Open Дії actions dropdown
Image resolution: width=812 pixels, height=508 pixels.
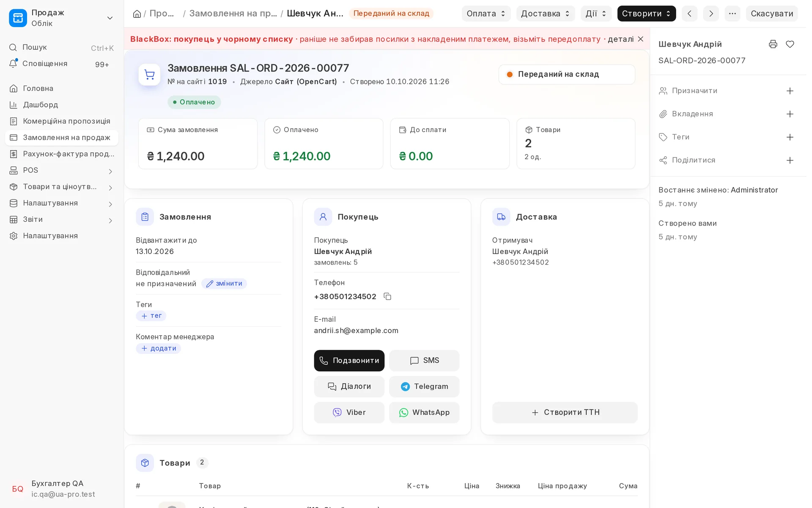point(596,14)
